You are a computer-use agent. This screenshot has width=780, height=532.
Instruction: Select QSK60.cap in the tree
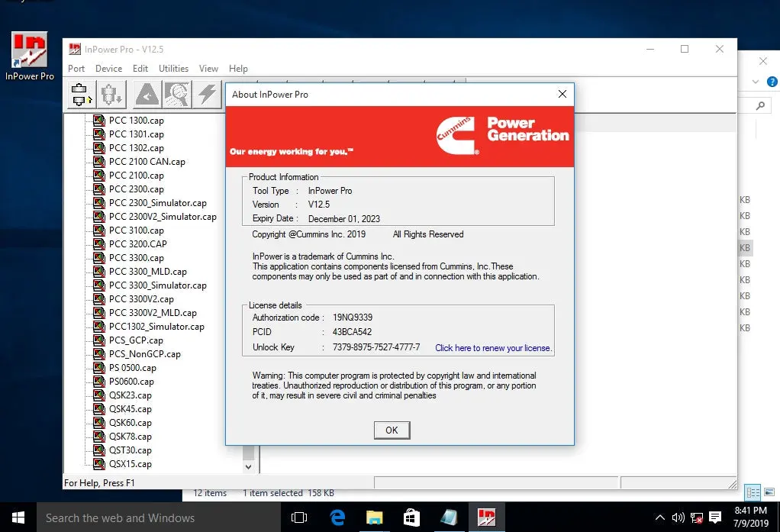(x=131, y=423)
